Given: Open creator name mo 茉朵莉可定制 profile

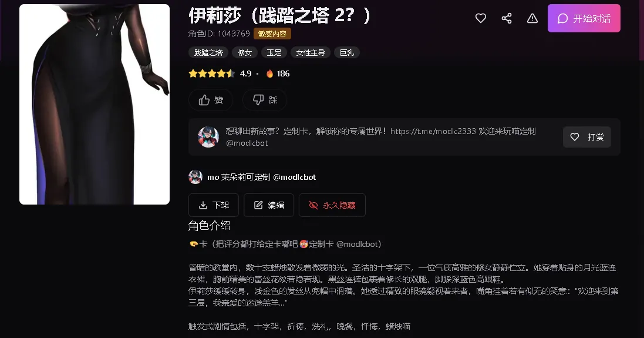Looking at the screenshot, I should 262,177.
